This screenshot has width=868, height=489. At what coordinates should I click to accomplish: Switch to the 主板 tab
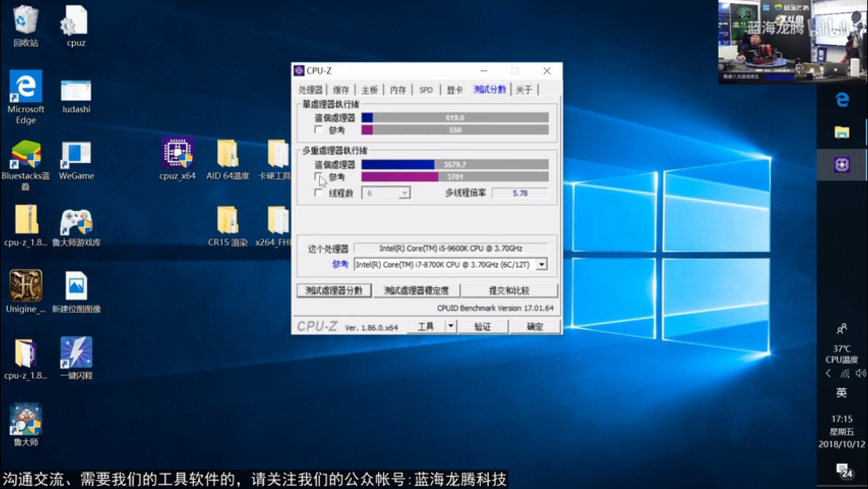[x=369, y=90]
